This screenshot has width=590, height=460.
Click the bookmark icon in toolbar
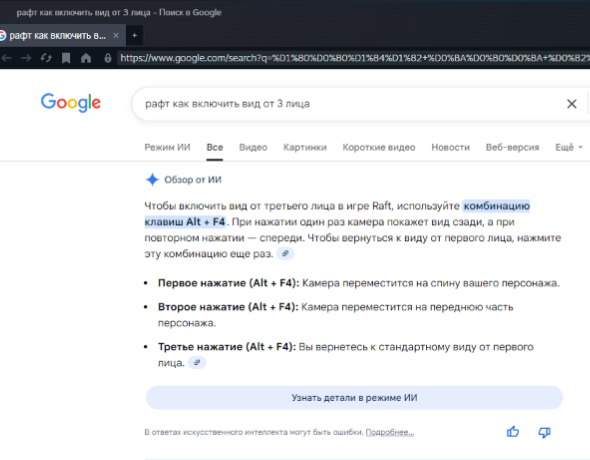coord(66,58)
